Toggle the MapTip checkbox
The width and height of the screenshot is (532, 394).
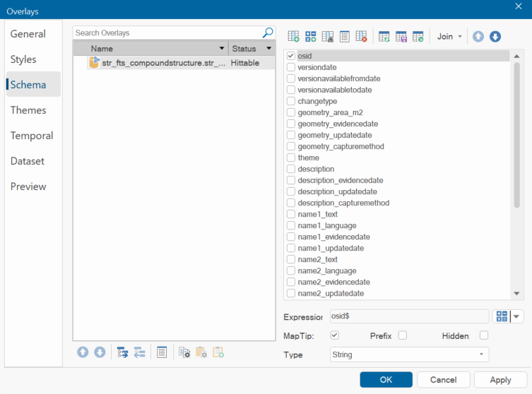[x=335, y=335]
